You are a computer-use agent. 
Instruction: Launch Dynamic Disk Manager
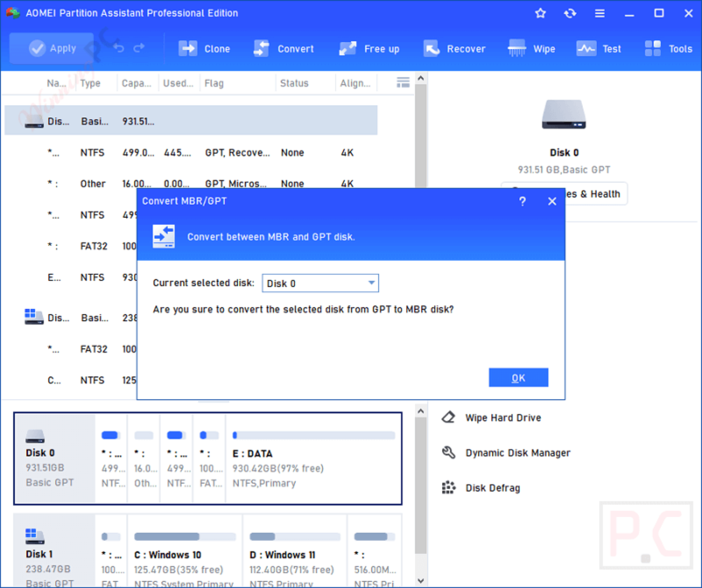(x=517, y=453)
